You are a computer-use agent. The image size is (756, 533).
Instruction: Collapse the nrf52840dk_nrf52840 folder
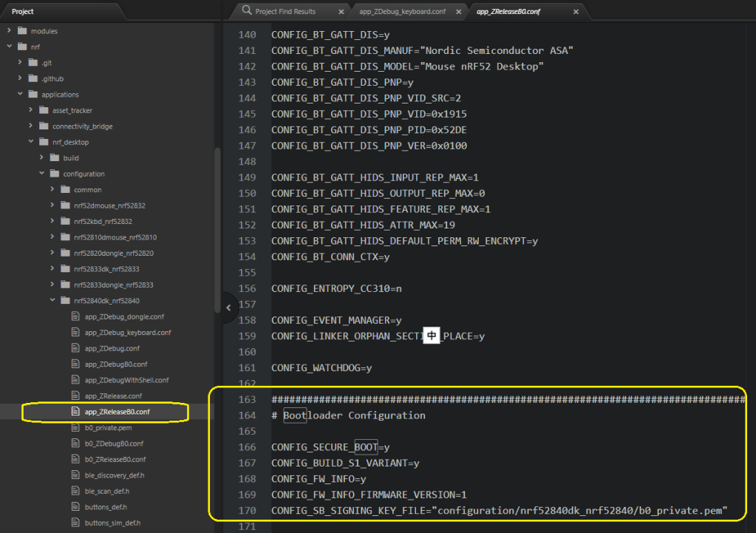pyautogui.click(x=52, y=301)
